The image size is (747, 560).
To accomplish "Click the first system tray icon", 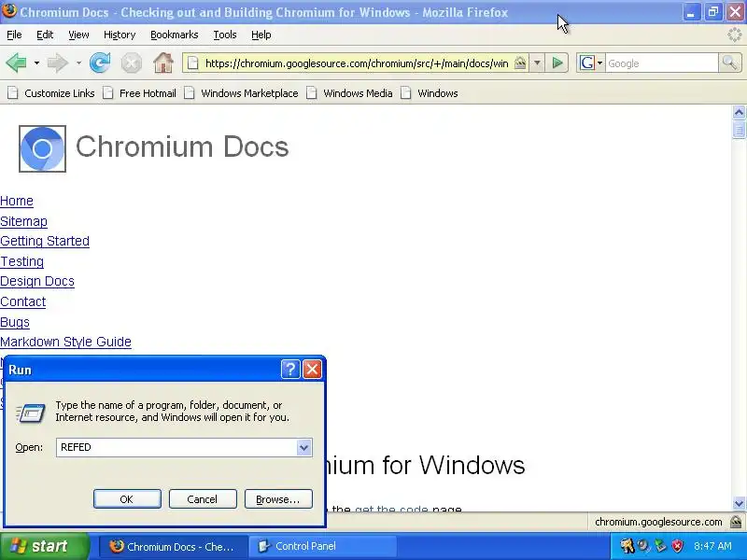I will click(x=627, y=546).
